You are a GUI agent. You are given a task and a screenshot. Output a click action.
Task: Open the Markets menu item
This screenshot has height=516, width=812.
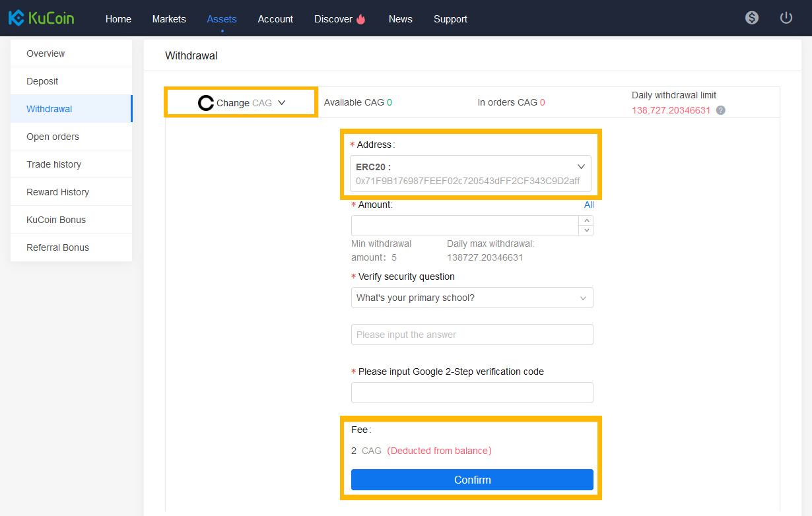point(169,19)
